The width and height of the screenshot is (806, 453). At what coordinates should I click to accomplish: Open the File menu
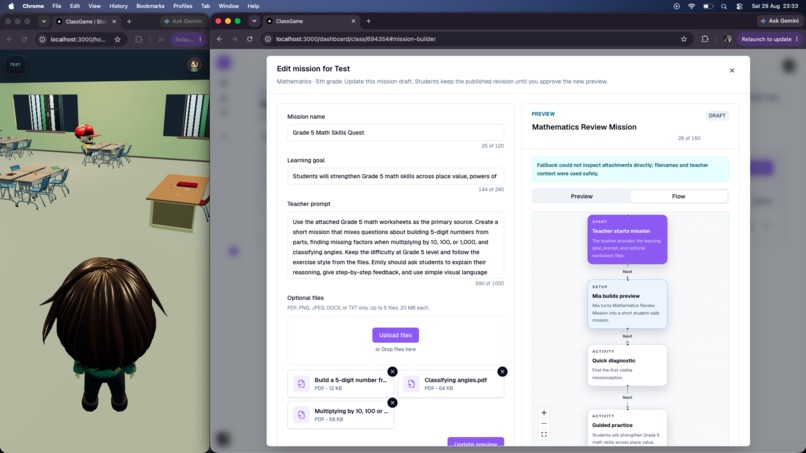click(x=57, y=6)
